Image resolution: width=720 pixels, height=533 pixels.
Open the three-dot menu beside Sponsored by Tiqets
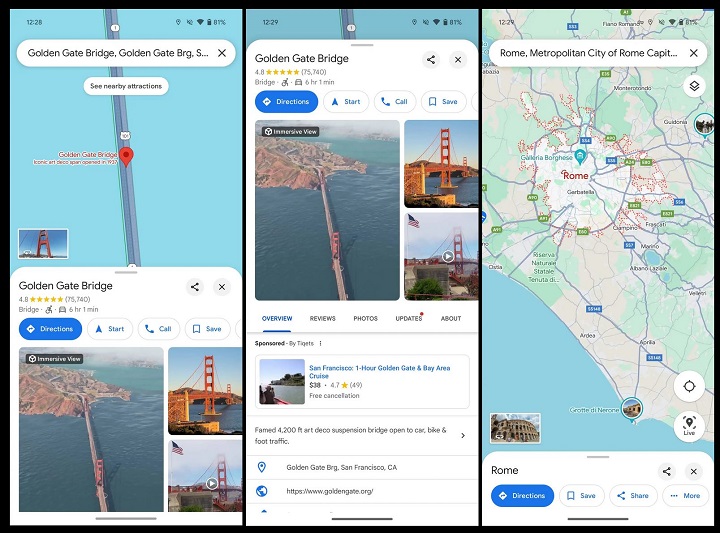pos(321,343)
